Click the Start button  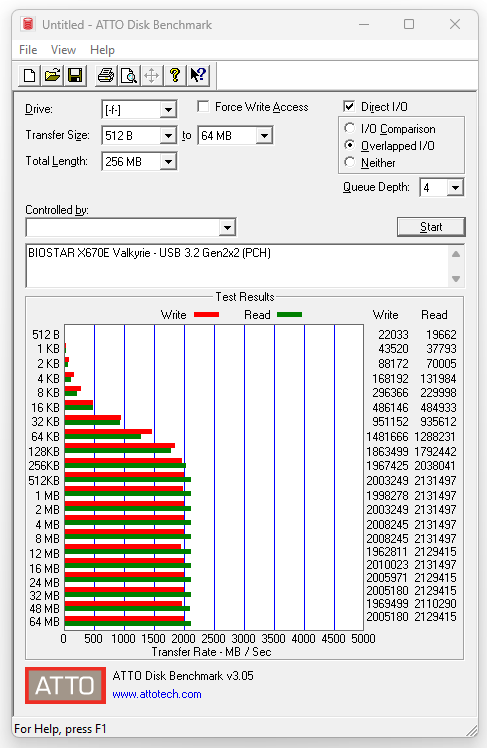(431, 227)
